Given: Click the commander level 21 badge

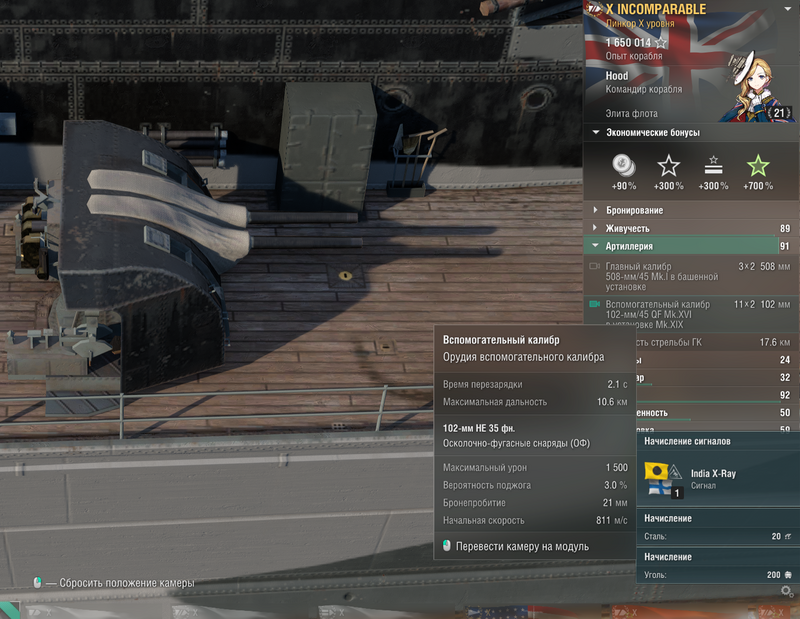Looking at the screenshot, I should click(x=779, y=113).
